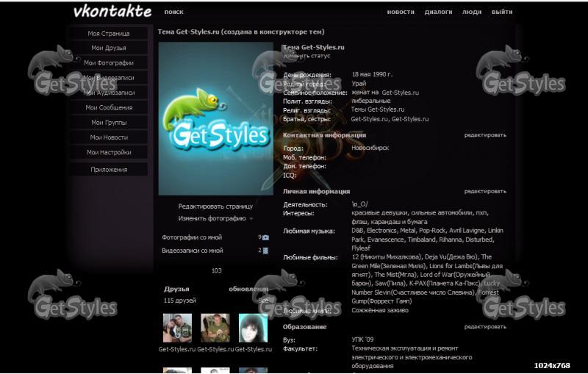Click the 103 counter below videos

coord(216,270)
